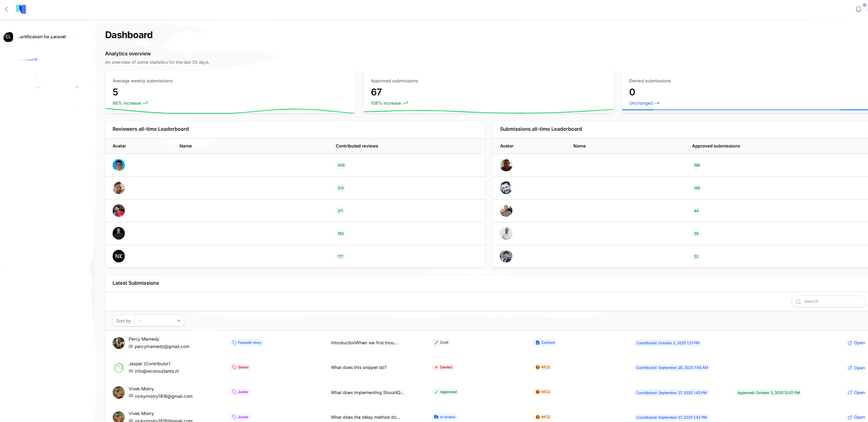The height and width of the screenshot is (422, 868).
Task: Click the MCQ icon on Jasper's submission row
Action: pyautogui.click(x=538, y=367)
